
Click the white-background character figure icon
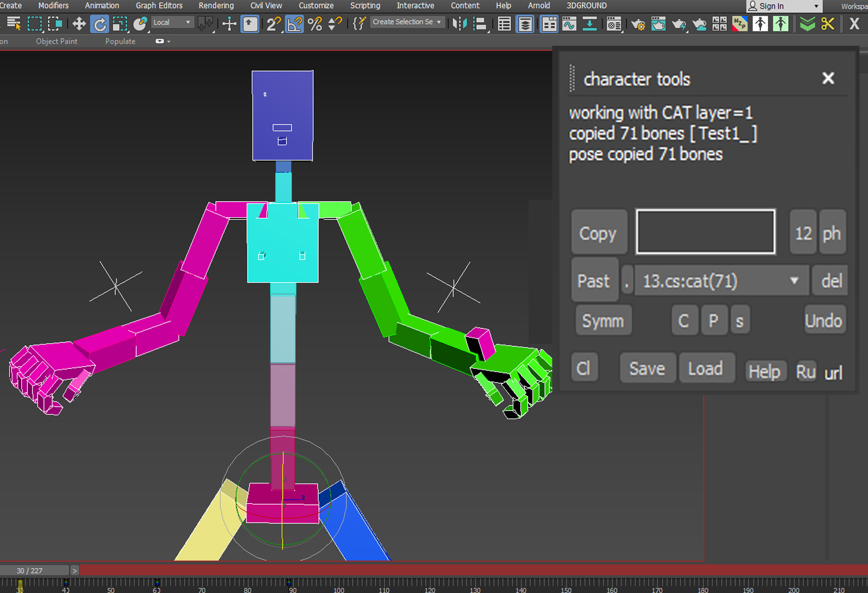pos(760,24)
